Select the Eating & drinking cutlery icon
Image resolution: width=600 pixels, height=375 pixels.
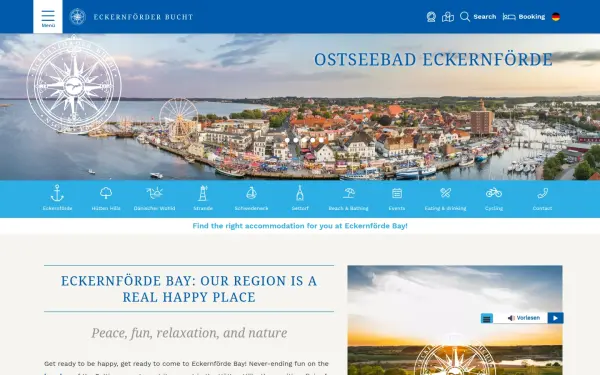point(445,193)
